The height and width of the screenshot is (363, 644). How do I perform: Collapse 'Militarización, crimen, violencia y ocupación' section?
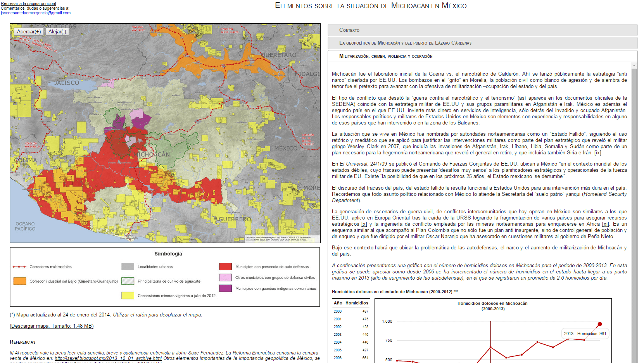point(482,56)
